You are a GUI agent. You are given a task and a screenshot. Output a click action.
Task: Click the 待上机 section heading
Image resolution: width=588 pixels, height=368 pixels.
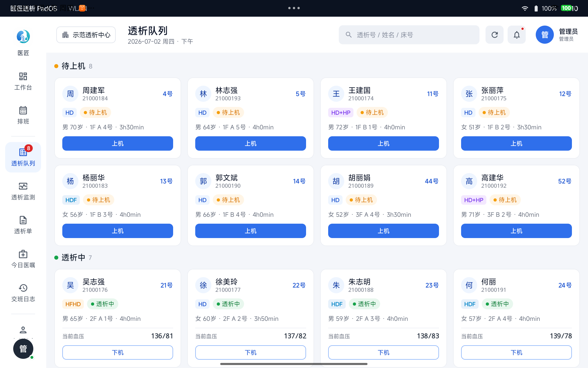point(73,66)
